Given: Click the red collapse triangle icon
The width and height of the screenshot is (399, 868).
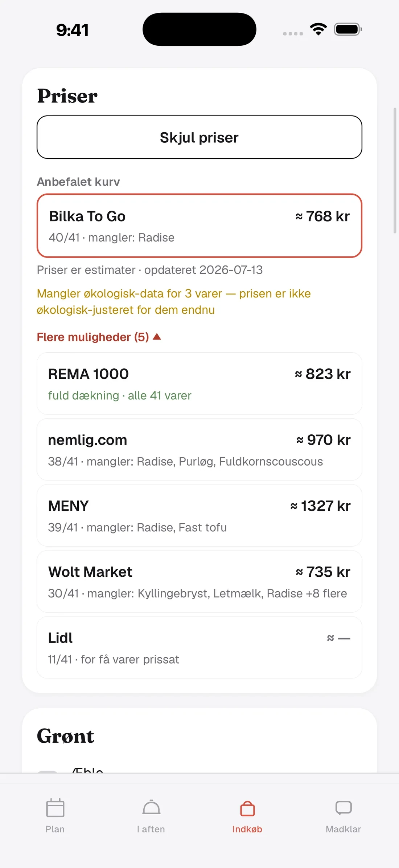Looking at the screenshot, I should (x=157, y=337).
